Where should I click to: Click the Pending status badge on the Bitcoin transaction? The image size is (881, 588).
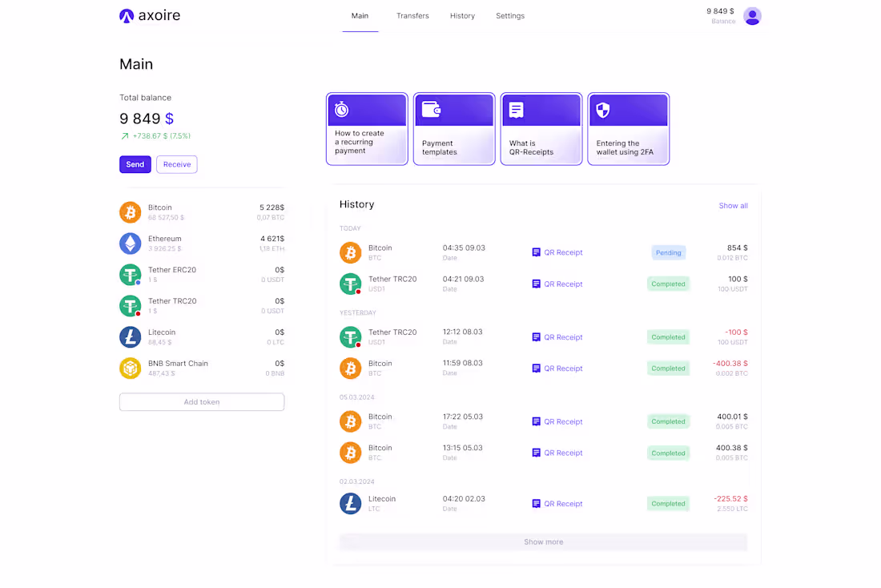(668, 252)
